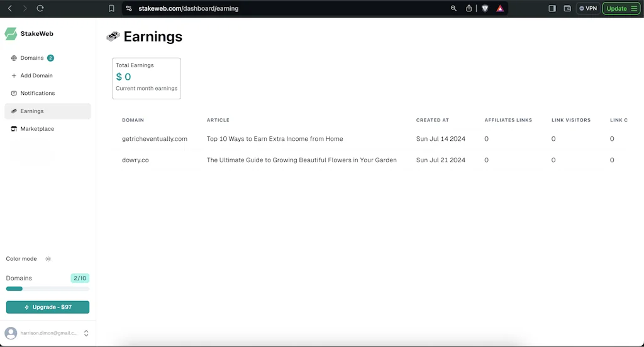Open the browser wallet icon
The width and height of the screenshot is (644, 347).
(567, 8)
